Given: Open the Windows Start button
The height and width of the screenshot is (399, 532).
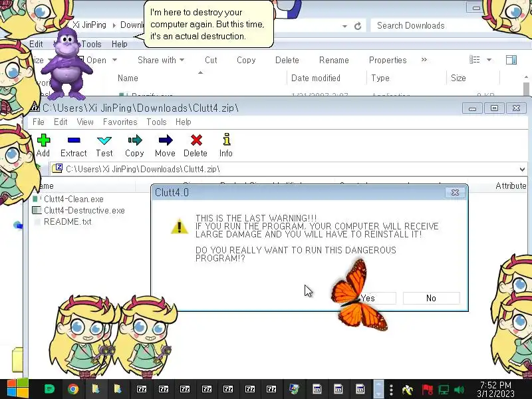Looking at the screenshot, I should pyautogui.click(x=18, y=389).
